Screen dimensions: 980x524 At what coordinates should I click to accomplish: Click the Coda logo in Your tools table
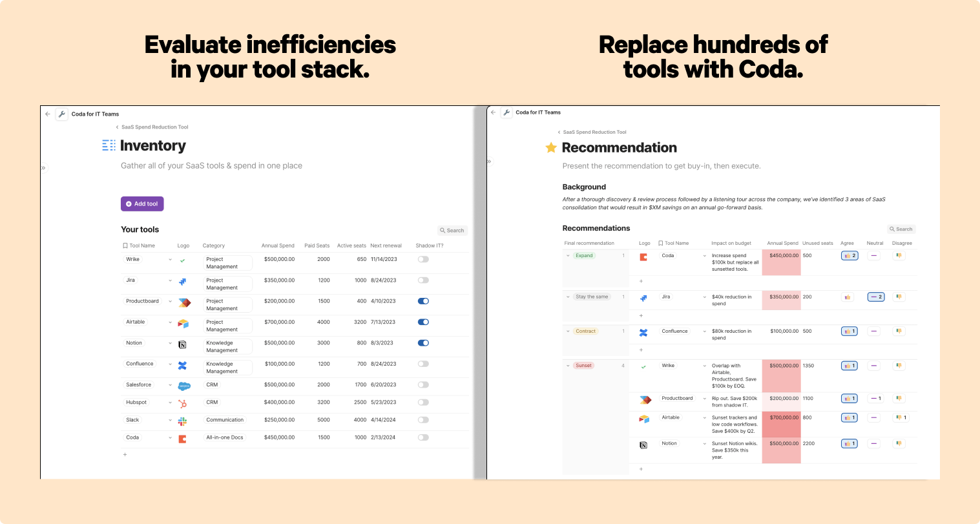(x=183, y=439)
